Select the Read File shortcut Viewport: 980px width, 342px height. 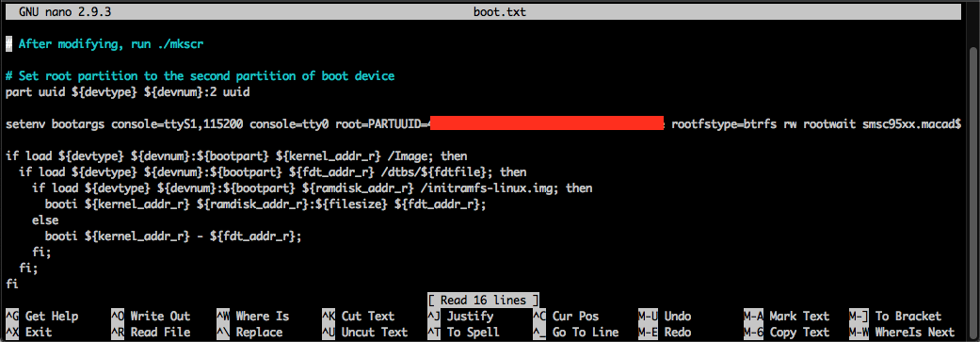point(150,332)
